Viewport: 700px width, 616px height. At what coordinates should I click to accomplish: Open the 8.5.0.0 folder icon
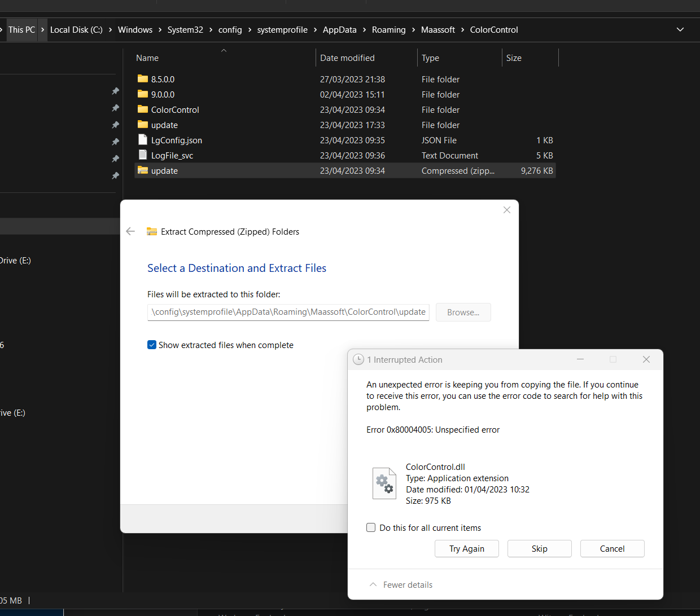[x=142, y=79]
